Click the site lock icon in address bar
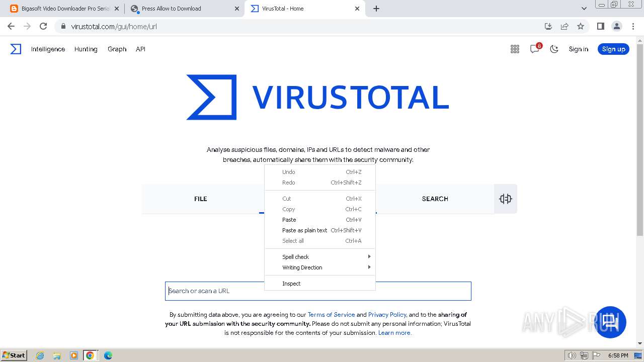The width and height of the screenshot is (644, 362). 63,26
